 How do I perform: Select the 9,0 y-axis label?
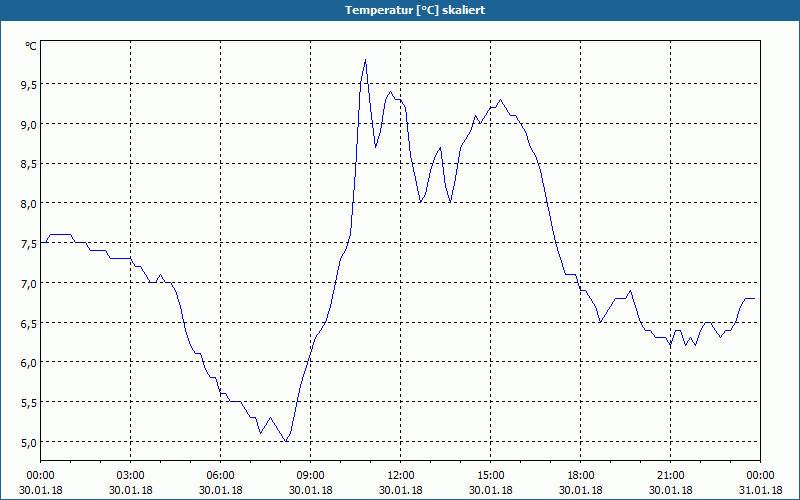coord(29,125)
